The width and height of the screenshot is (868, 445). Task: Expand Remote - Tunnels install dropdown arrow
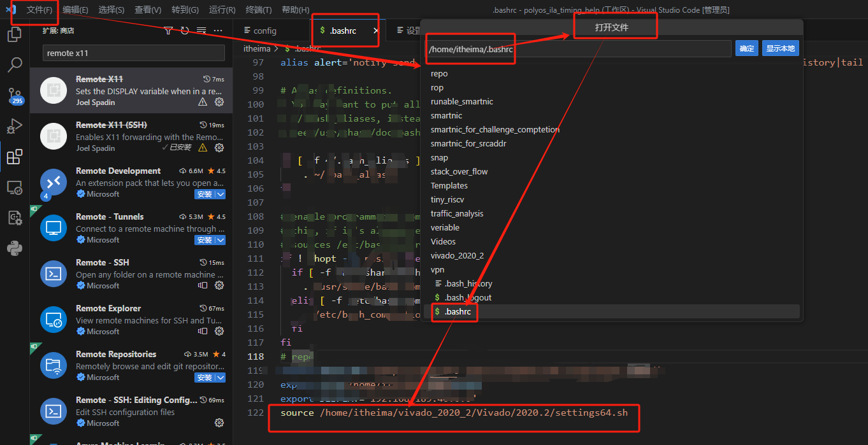(x=221, y=240)
